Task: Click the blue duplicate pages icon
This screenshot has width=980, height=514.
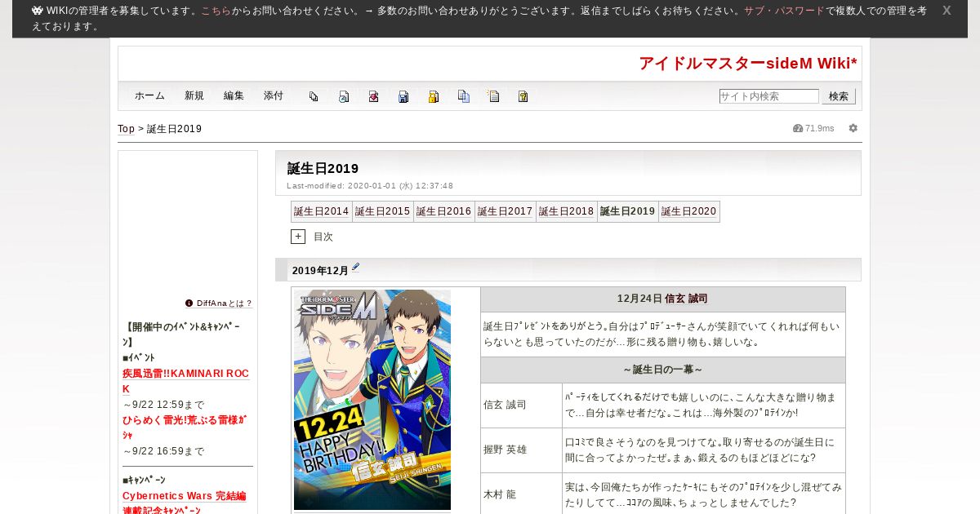Action: tap(463, 96)
